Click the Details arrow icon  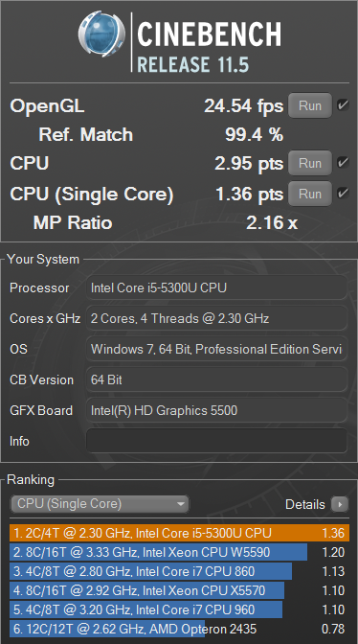pos(340,504)
